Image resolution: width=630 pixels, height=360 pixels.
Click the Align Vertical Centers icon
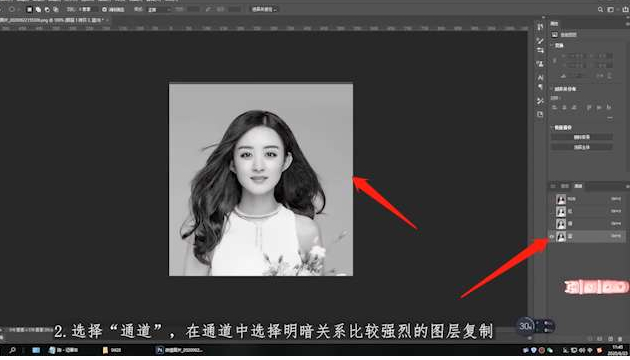pos(599,107)
